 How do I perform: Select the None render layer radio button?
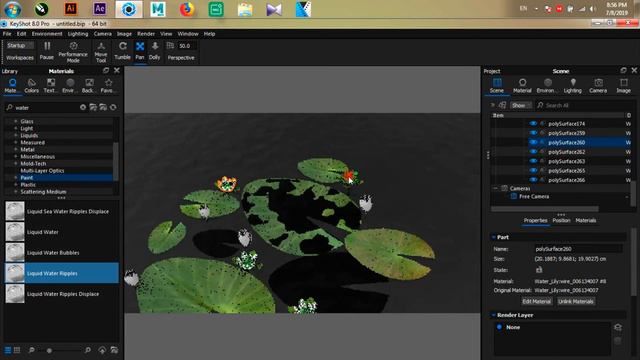coord(499,327)
